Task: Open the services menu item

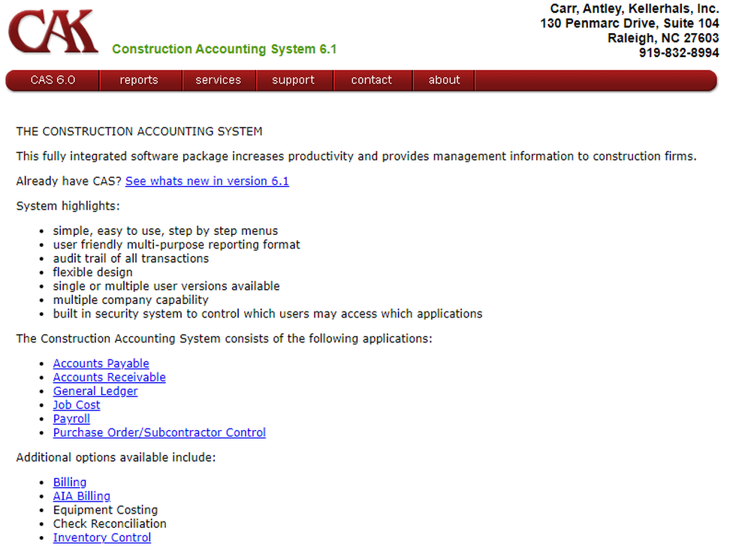Action: coord(219,80)
